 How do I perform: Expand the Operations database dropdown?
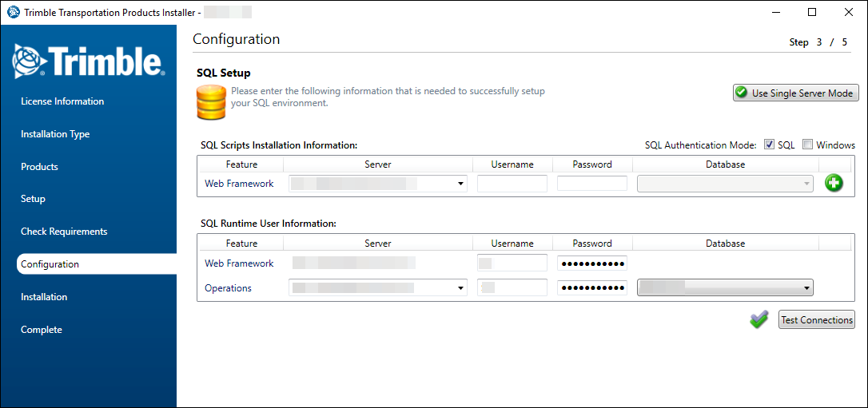tap(807, 288)
